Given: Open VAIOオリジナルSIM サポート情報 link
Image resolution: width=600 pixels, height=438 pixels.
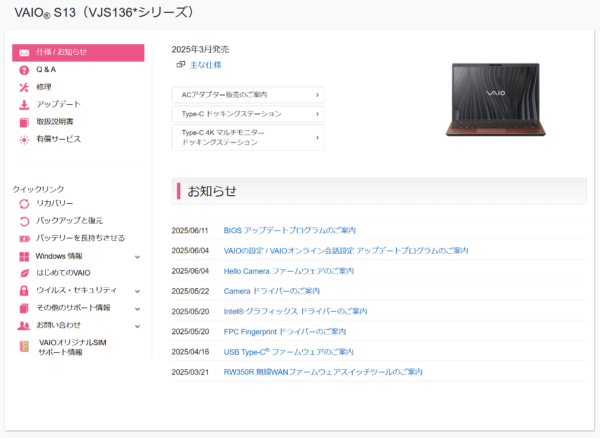Looking at the screenshot, I should [x=72, y=347].
